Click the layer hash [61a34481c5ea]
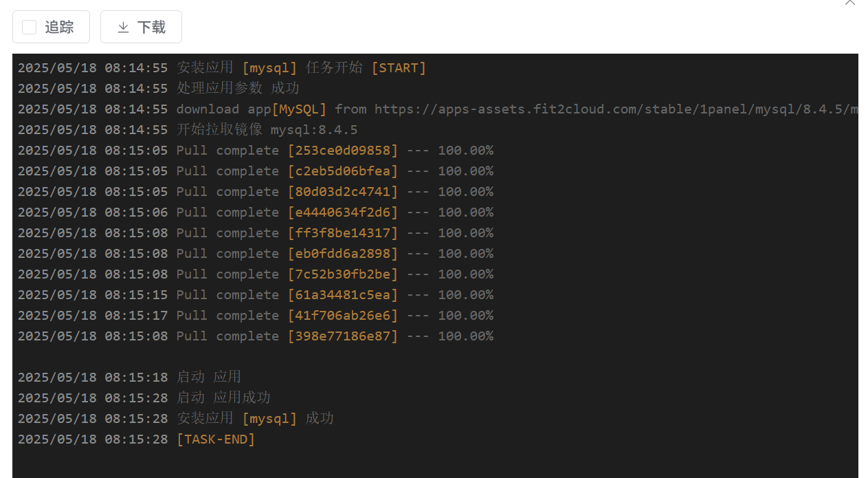 coord(343,295)
